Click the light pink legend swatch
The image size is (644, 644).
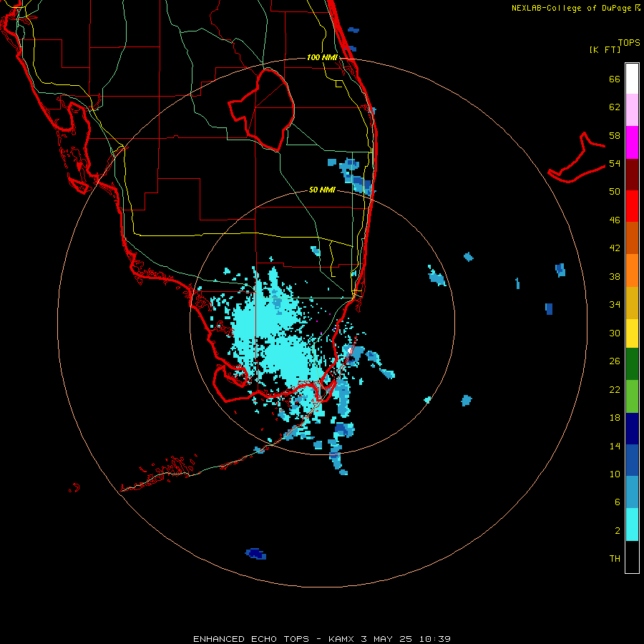(x=632, y=109)
